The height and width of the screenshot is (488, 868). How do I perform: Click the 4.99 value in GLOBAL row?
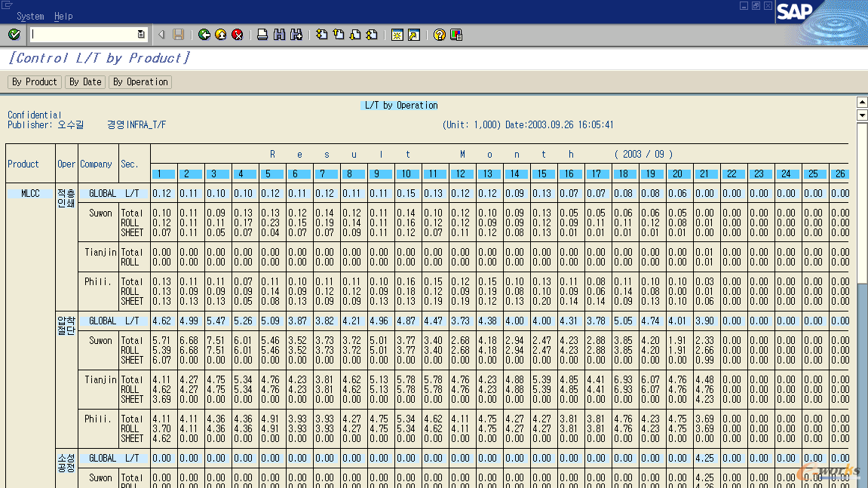[x=189, y=321]
